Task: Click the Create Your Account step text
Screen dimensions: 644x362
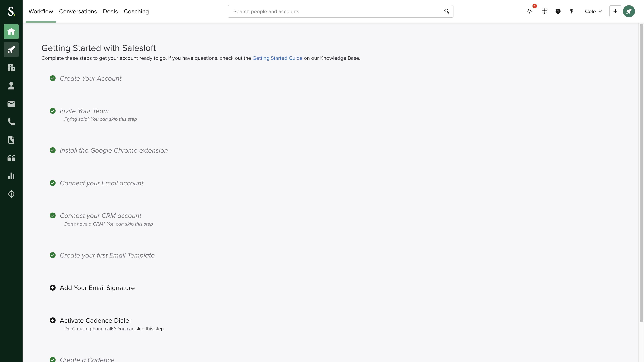Action: point(90,78)
